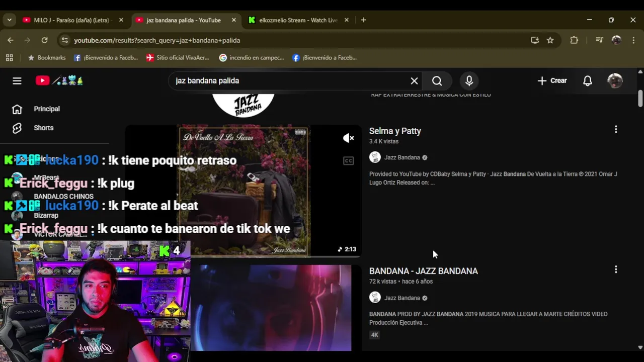Close the MILO J - Paraíso tab
This screenshot has width=644, height=362.
click(121, 20)
